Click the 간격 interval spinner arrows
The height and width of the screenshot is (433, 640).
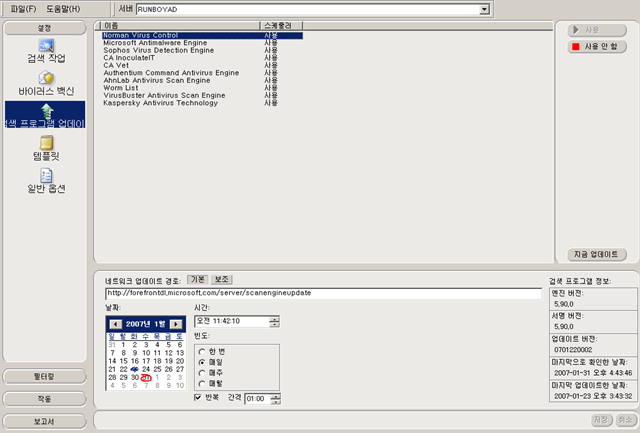276,399
